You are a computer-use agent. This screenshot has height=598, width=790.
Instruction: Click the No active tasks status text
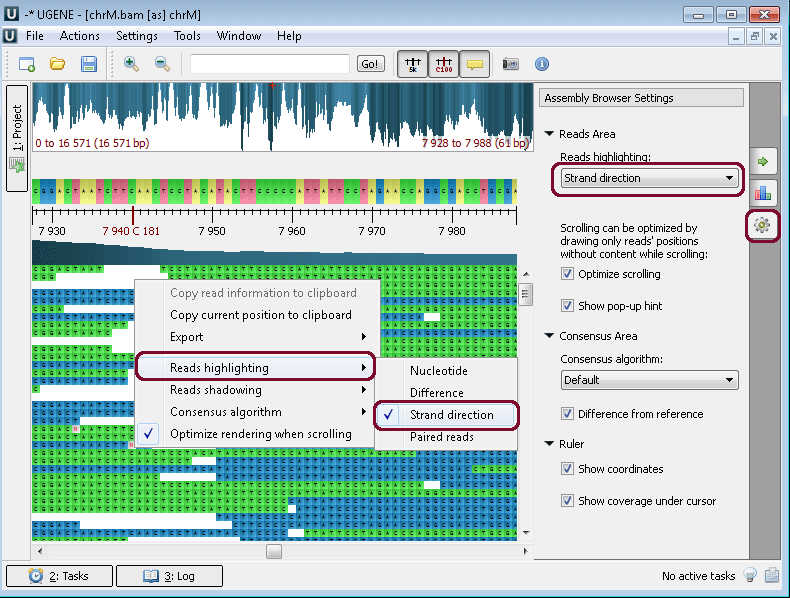tap(698, 576)
